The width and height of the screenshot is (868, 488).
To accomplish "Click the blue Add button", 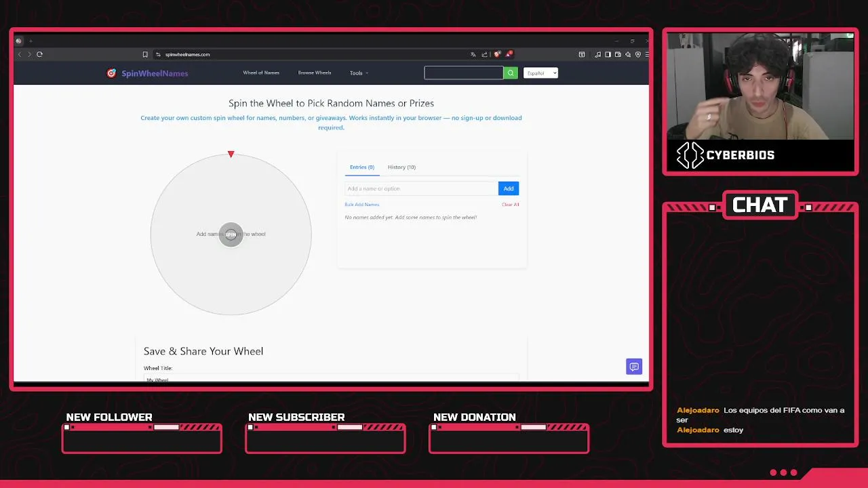I will tap(509, 188).
